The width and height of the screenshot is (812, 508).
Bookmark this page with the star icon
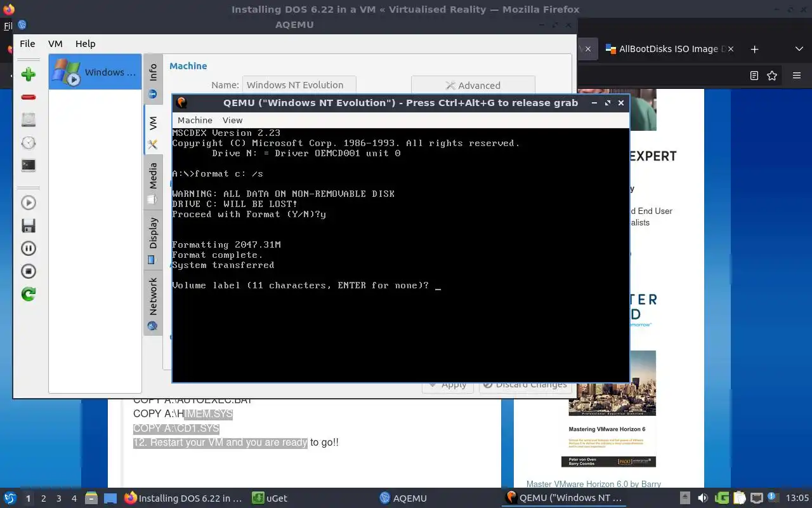point(772,76)
